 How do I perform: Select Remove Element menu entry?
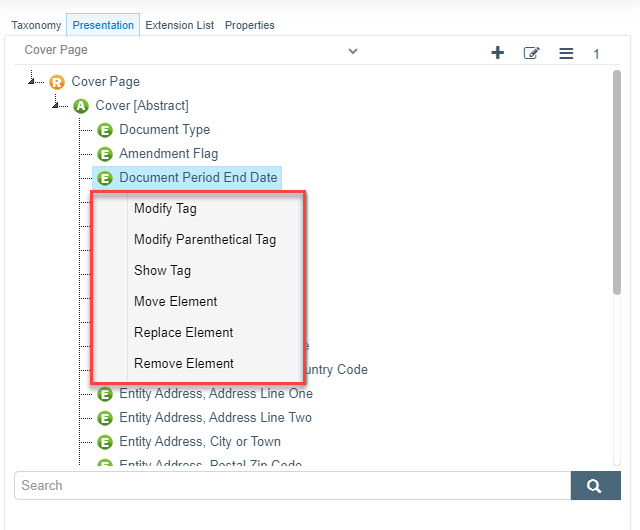184,363
